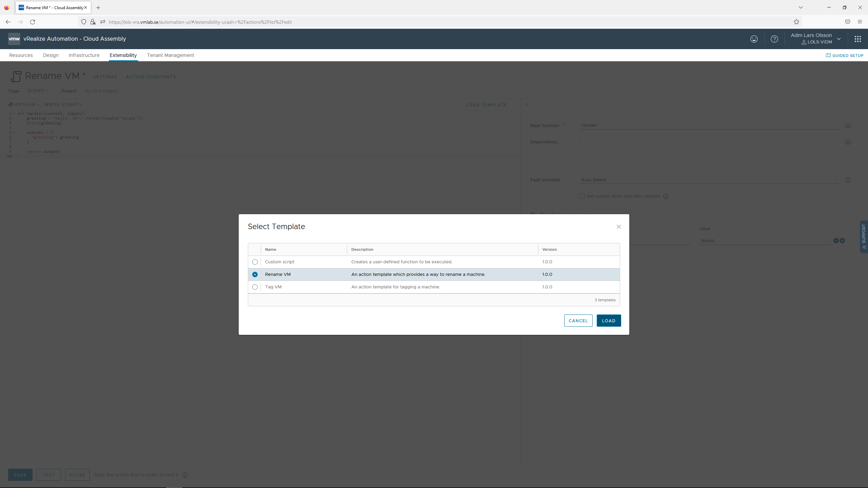Select the Tag VM radio button
Image resolution: width=868 pixels, height=488 pixels.
tap(255, 287)
